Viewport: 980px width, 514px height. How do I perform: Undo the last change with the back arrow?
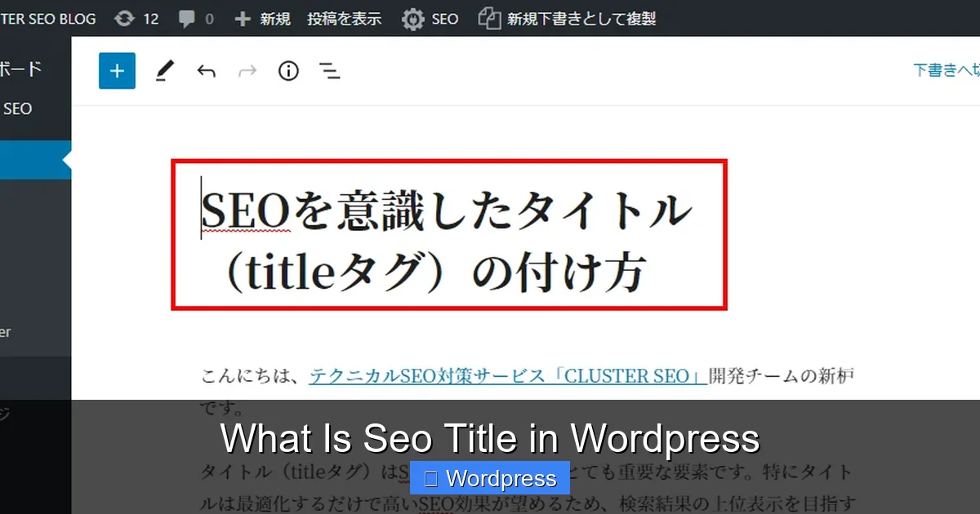point(207,71)
